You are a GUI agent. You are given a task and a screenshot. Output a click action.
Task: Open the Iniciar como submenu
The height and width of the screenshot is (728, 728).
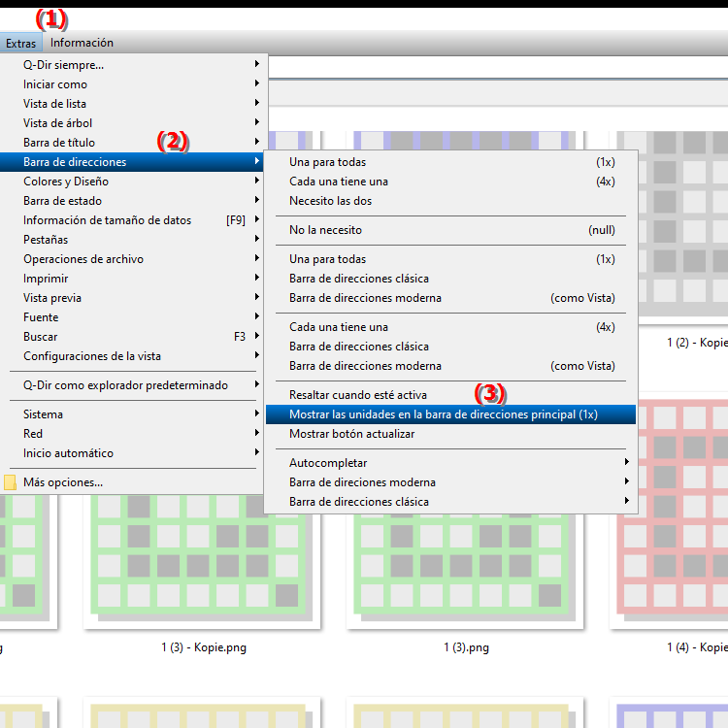[132, 84]
